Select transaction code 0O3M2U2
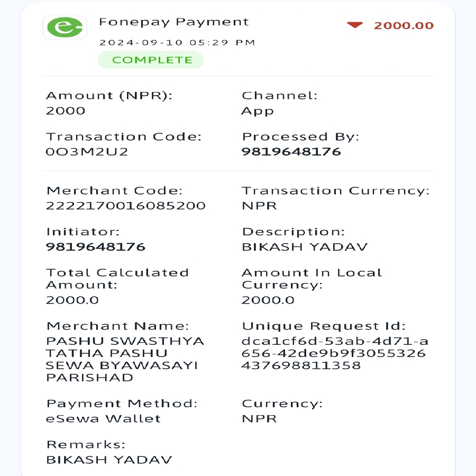 (87, 151)
